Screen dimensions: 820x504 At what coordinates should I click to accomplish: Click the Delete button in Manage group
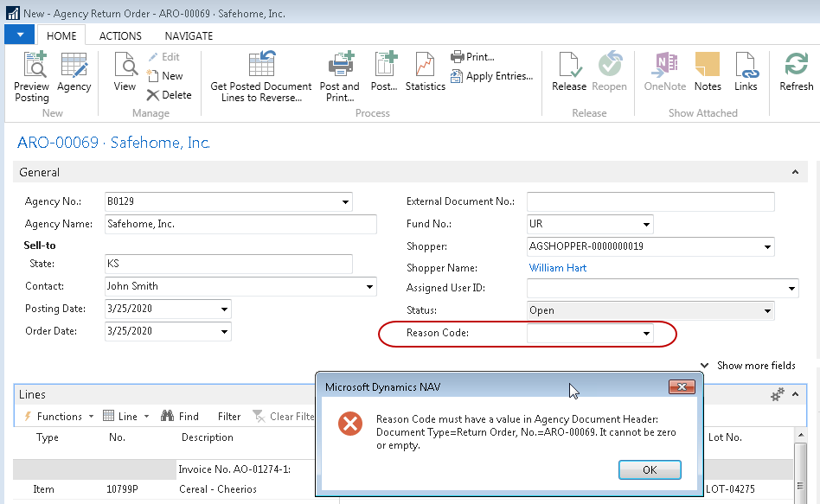(x=169, y=95)
